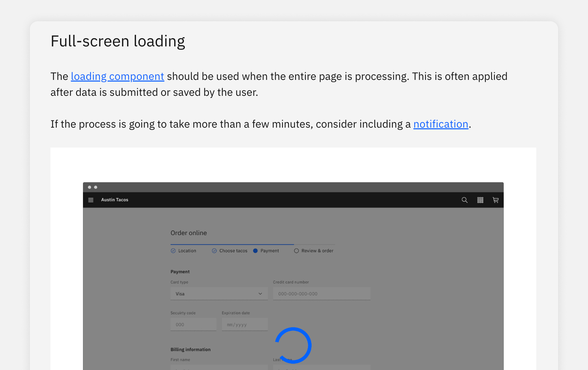588x370 pixels.
Task: Click the Payment section label
Action: tap(180, 272)
